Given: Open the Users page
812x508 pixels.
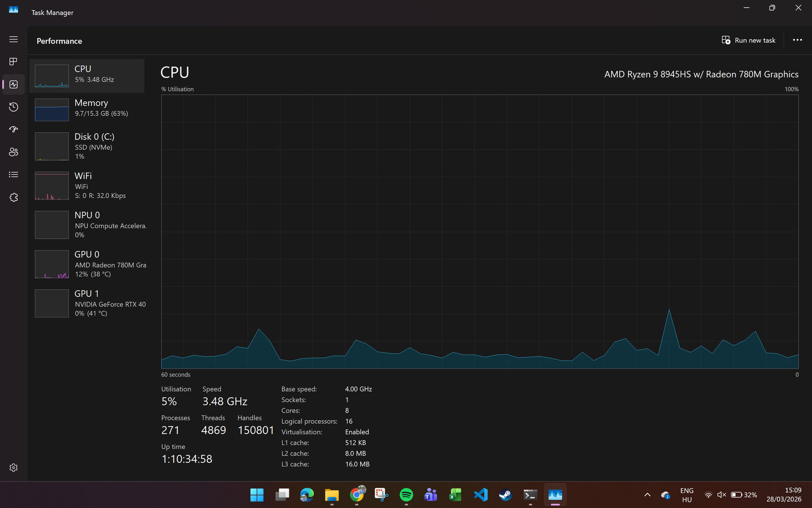Looking at the screenshot, I should click(14, 152).
